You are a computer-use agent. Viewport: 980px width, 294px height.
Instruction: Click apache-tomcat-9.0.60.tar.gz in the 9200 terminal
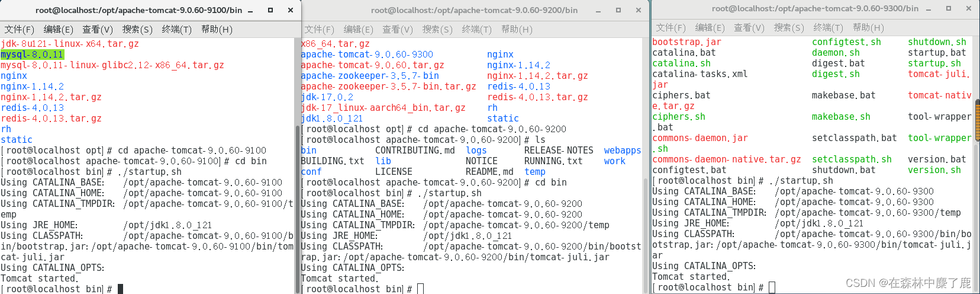[x=372, y=65]
